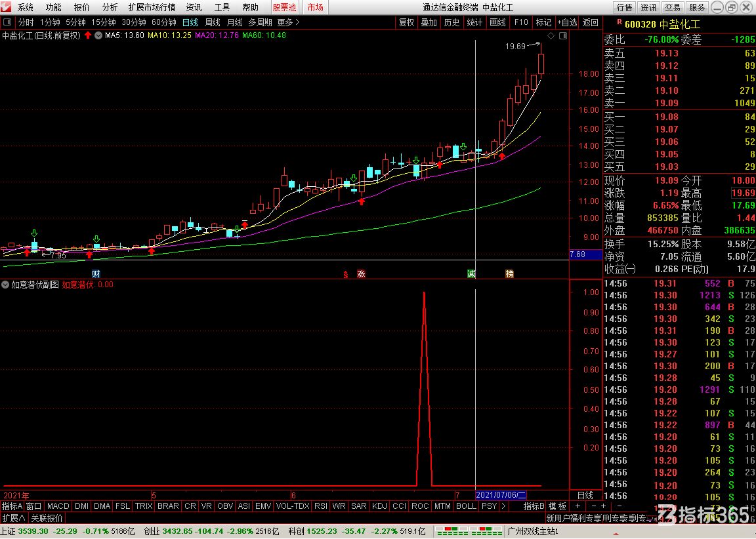This screenshot has height=539, width=756.
Task: Click the 窗口 indicator window button
Action: (x=33, y=506)
